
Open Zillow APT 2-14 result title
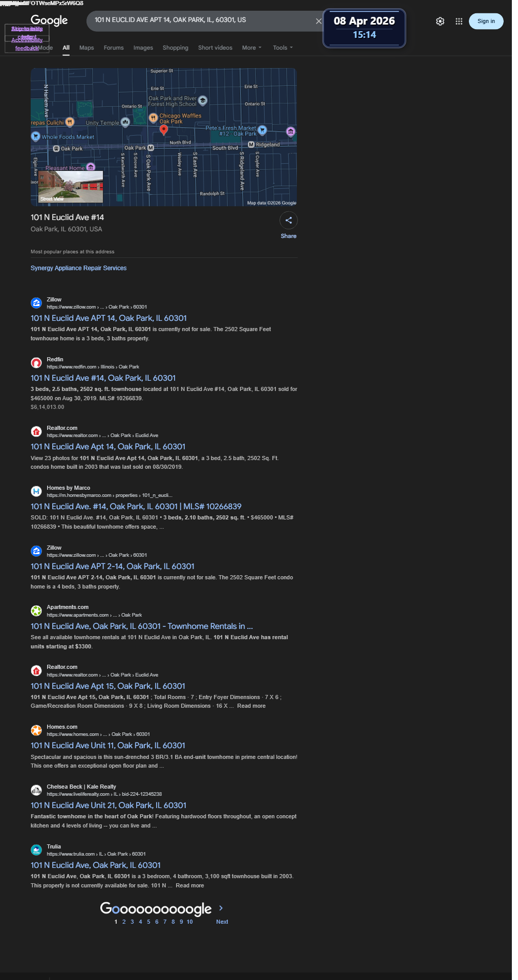coord(113,567)
